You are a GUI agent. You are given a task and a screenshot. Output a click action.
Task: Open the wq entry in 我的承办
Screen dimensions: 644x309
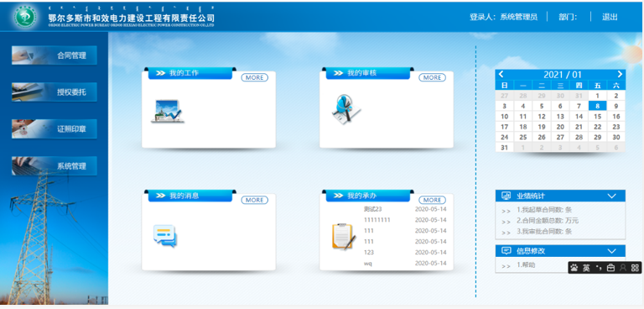[368, 264]
